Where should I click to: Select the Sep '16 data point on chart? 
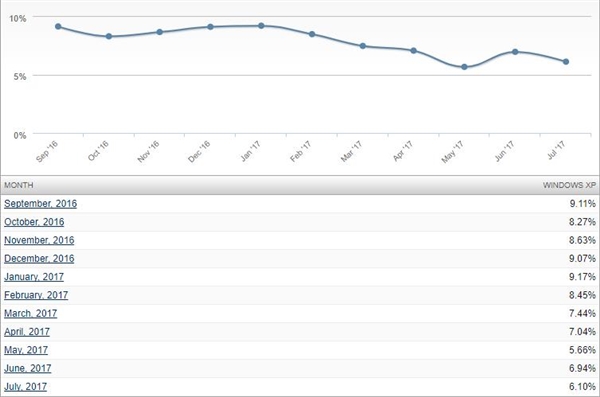tap(58, 26)
